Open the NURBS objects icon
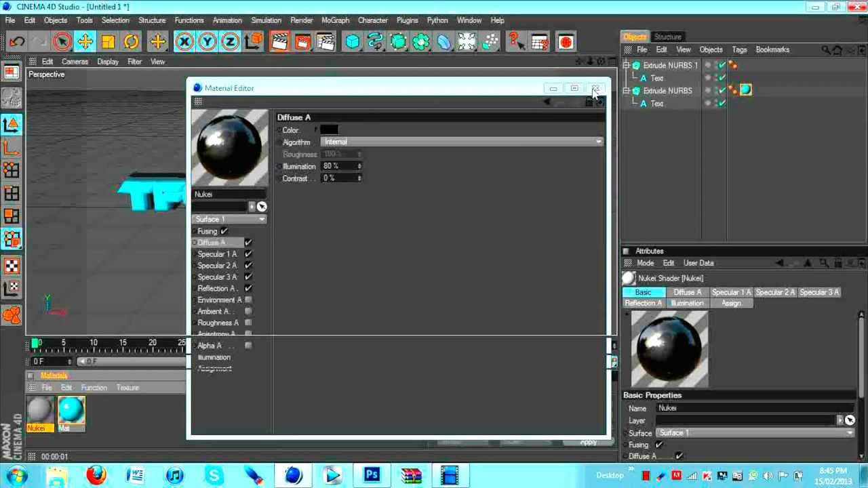Screen dimensions: 868x488 coord(398,42)
